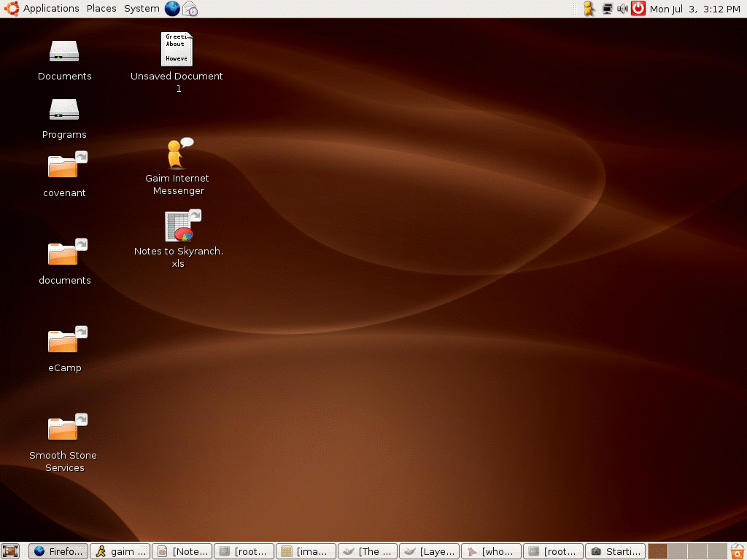Screen dimensions: 747x560
Task: Switch to the second workspace in the switcher
Action: point(678,551)
